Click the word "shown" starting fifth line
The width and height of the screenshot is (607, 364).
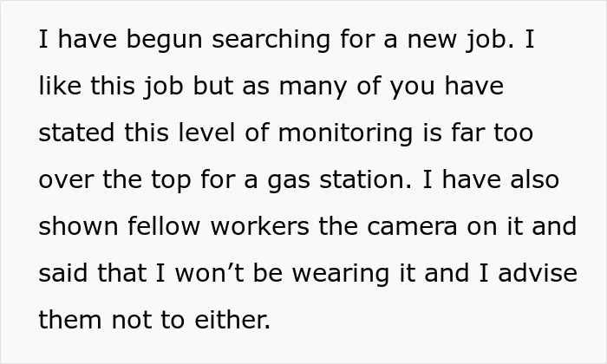(78, 226)
